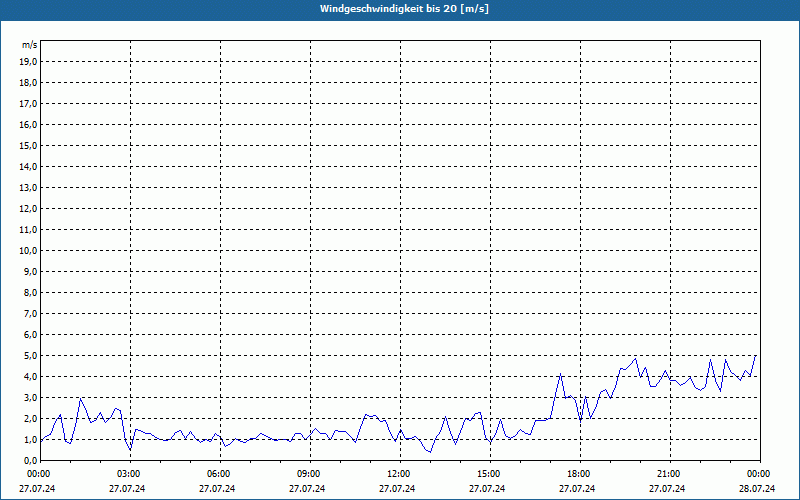Click the 00:00 label above 28.07.24
Screen dimensions: 800x500
[760, 474]
